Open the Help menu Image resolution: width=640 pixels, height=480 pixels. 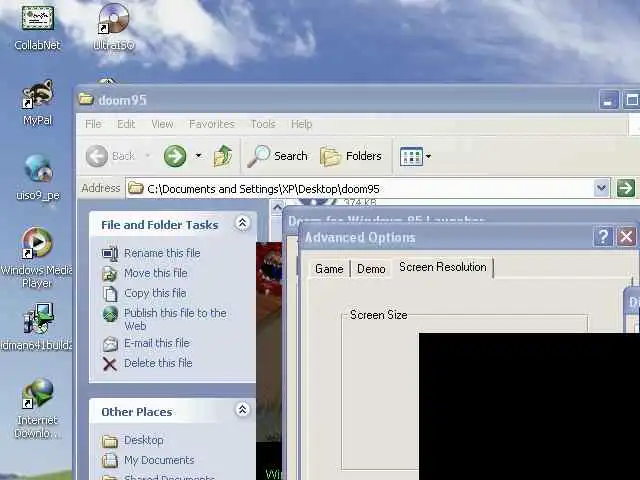click(x=302, y=124)
